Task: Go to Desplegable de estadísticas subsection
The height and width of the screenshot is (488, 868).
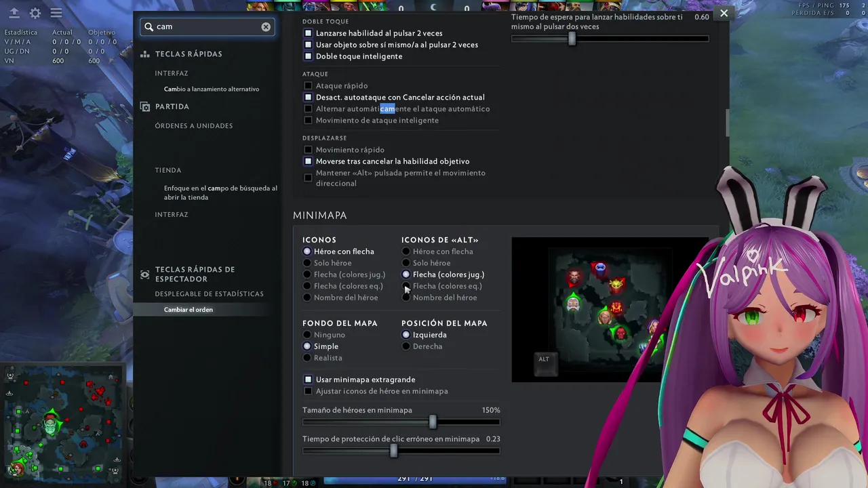Action: click(209, 294)
